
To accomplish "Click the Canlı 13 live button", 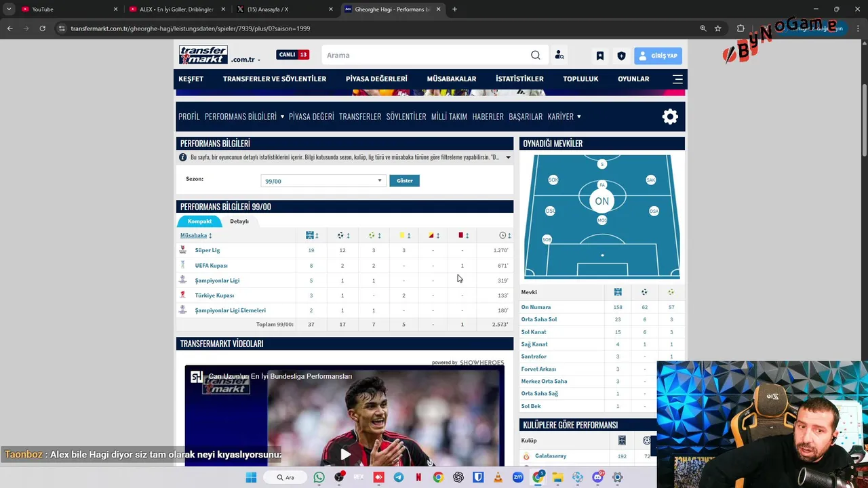I will 292,55.
